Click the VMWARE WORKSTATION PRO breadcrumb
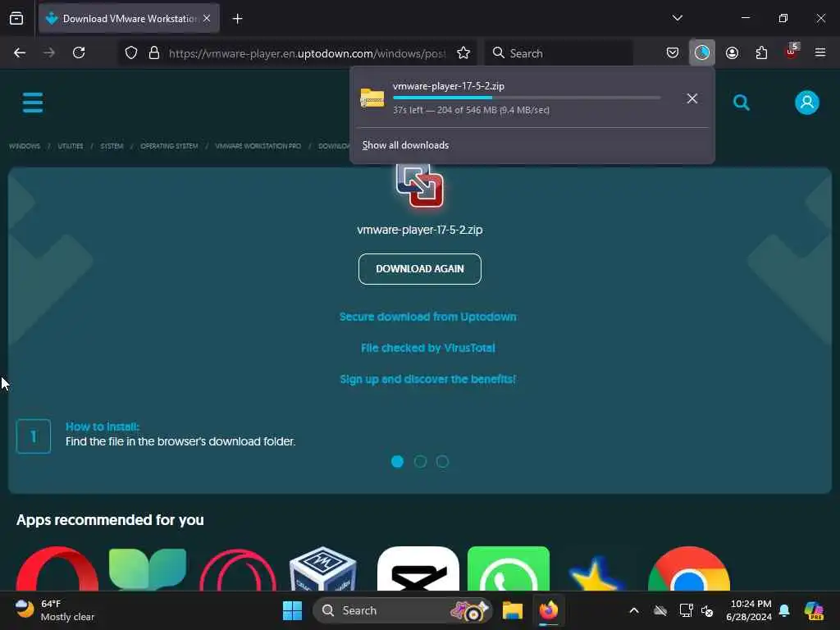840x630 pixels. [258, 146]
